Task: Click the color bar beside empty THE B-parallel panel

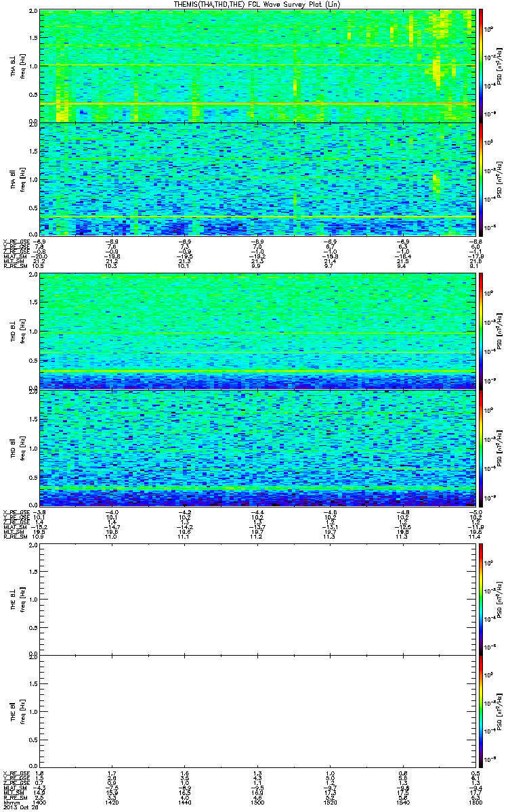Action: point(481,711)
